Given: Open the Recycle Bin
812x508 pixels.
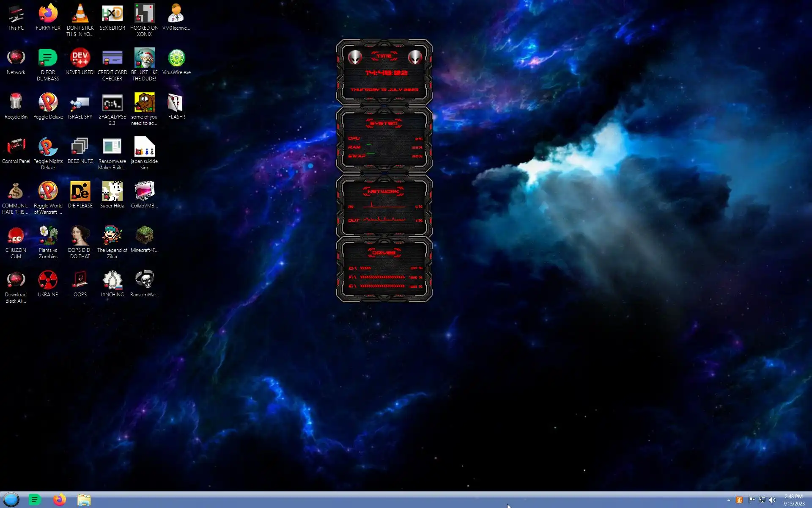Looking at the screenshot, I should (x=16, y=103).
